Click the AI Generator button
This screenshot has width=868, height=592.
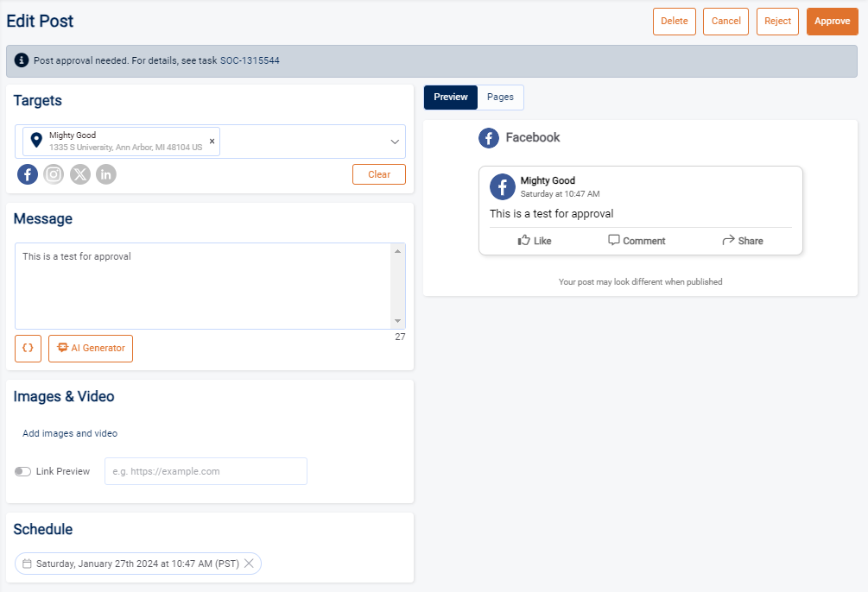pyautogui.click(x=90, y=348)
